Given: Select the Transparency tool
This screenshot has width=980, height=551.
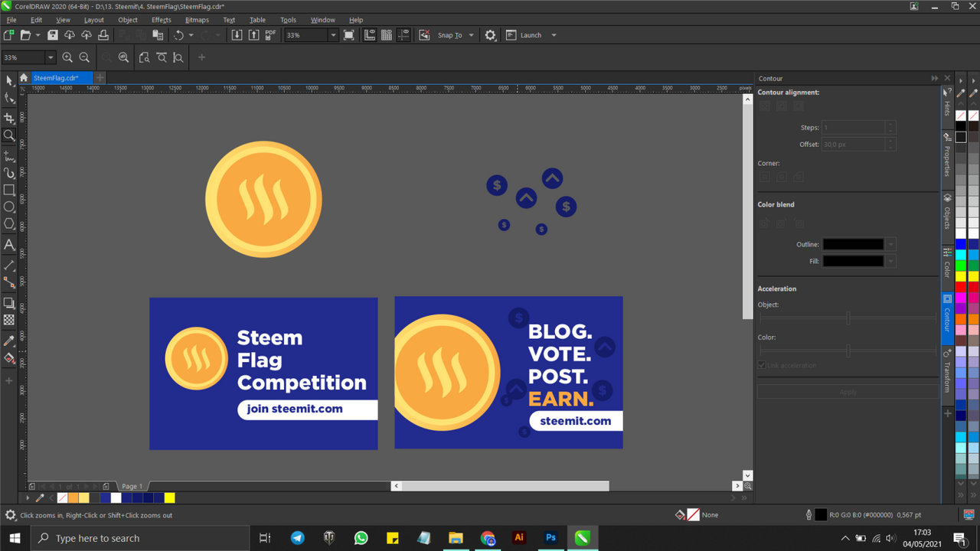Looking at the screenshot, I should (x=9, y=320).
